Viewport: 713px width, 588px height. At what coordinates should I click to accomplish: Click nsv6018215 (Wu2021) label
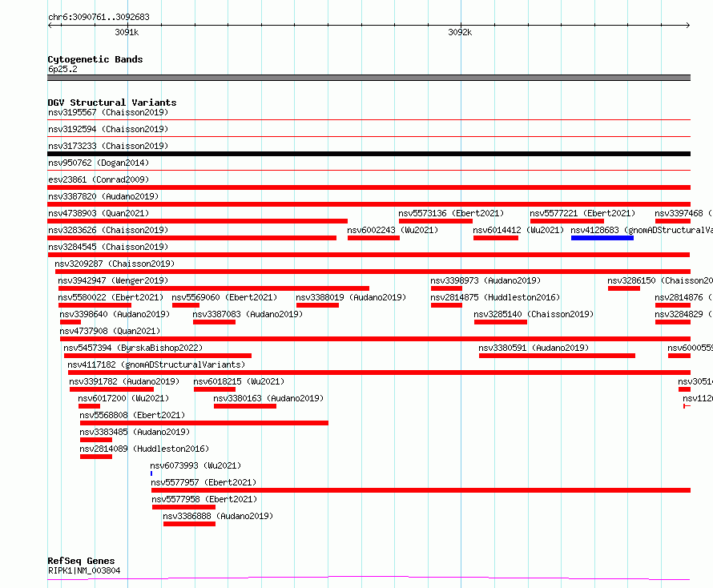tap(240, 381)
